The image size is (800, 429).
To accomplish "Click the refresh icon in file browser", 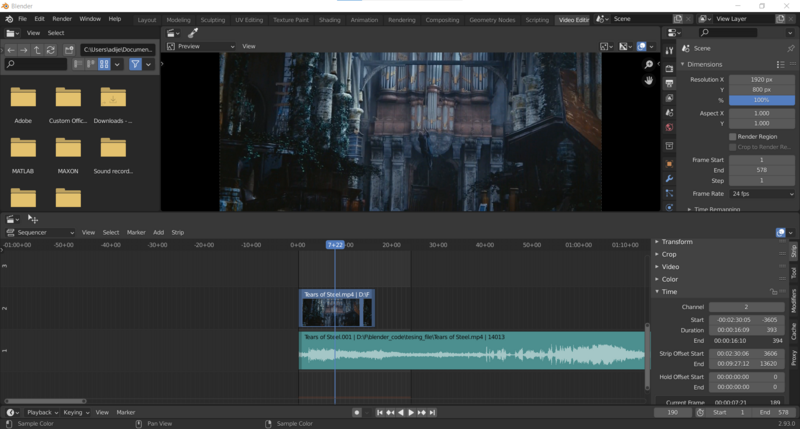I will pos(52,50).
